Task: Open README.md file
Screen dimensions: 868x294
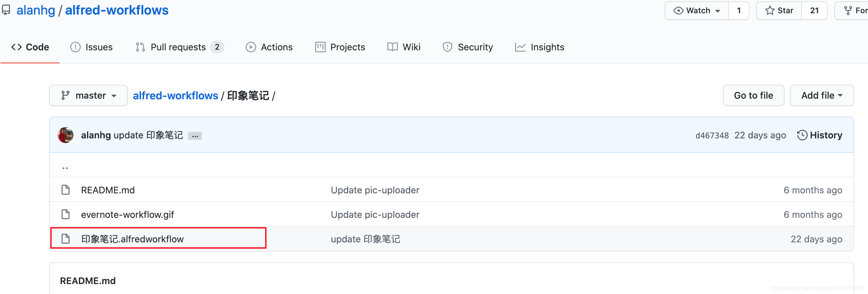Action: click(108, 190)
